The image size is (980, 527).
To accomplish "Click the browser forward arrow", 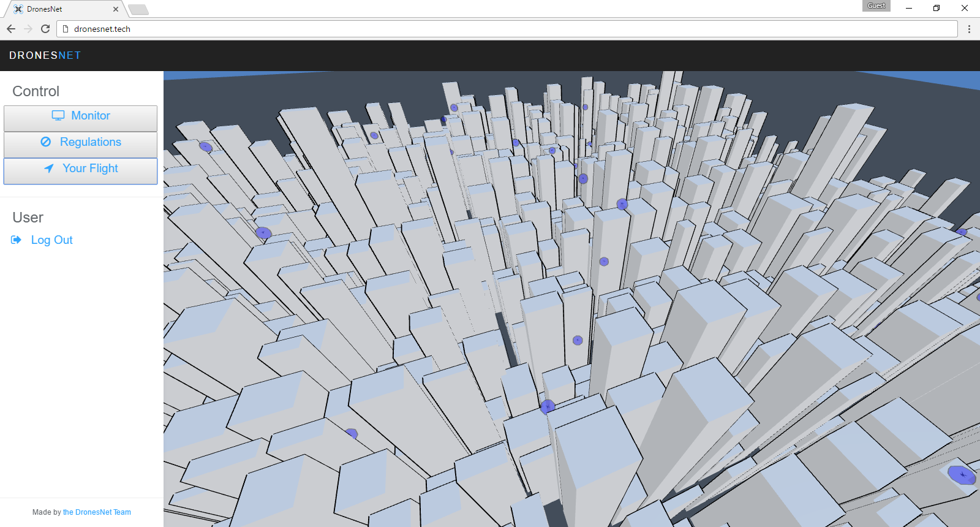I will click(28, 29).
